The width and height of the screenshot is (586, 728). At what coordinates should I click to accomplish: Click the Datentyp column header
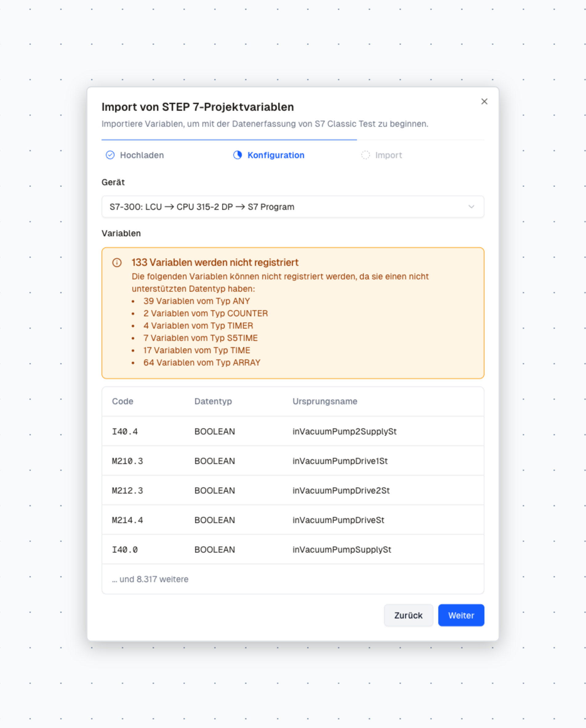click(213, 401)
